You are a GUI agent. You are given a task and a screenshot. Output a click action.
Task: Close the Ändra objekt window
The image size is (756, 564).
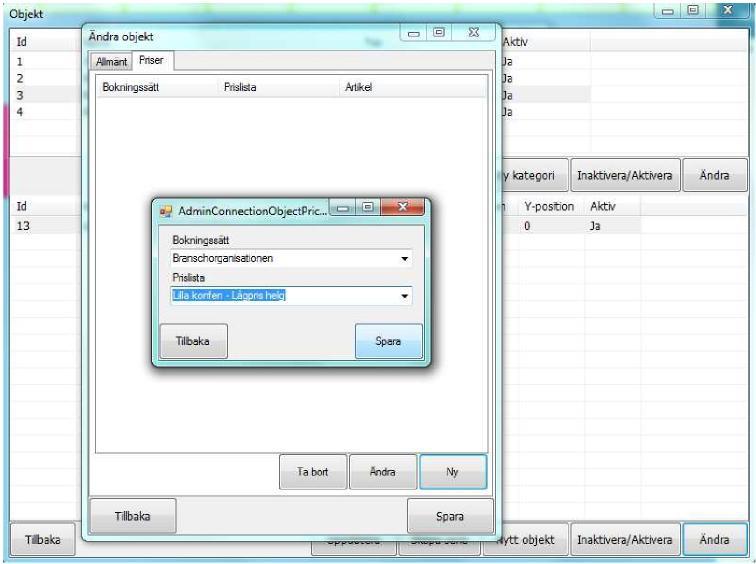474,33
